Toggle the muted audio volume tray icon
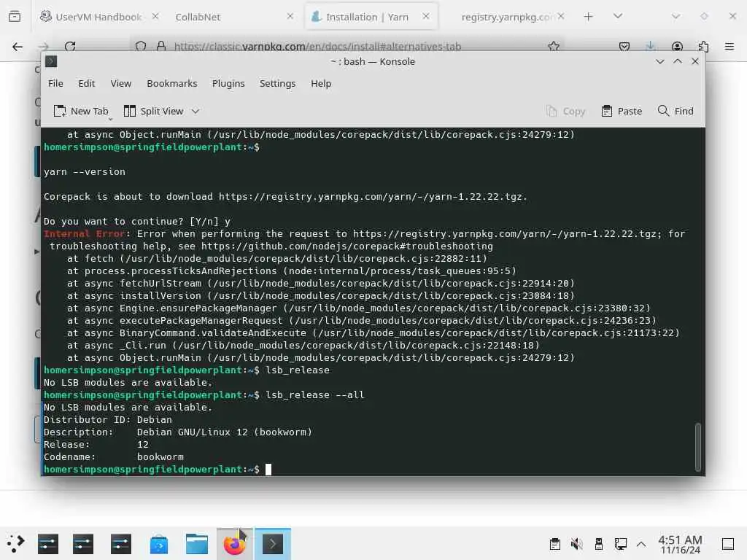This screenshot has height=560, width=747. 576,544
